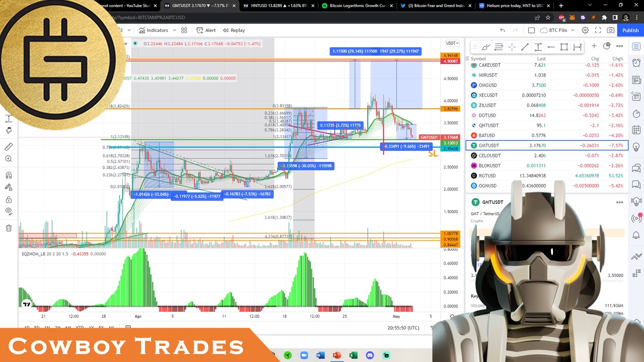Open the Data Window panel in right sidebar
The height and width of the screenshot is (362, 644).
[636, 97]
